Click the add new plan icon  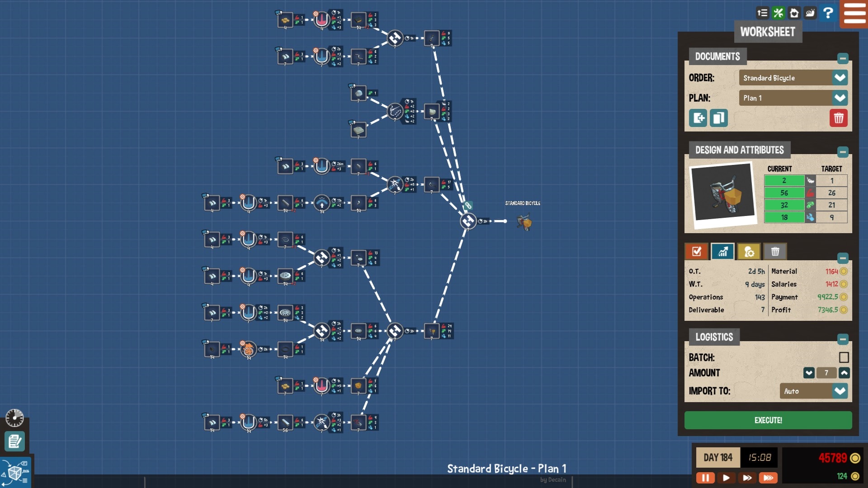click(x=698, y=118)
